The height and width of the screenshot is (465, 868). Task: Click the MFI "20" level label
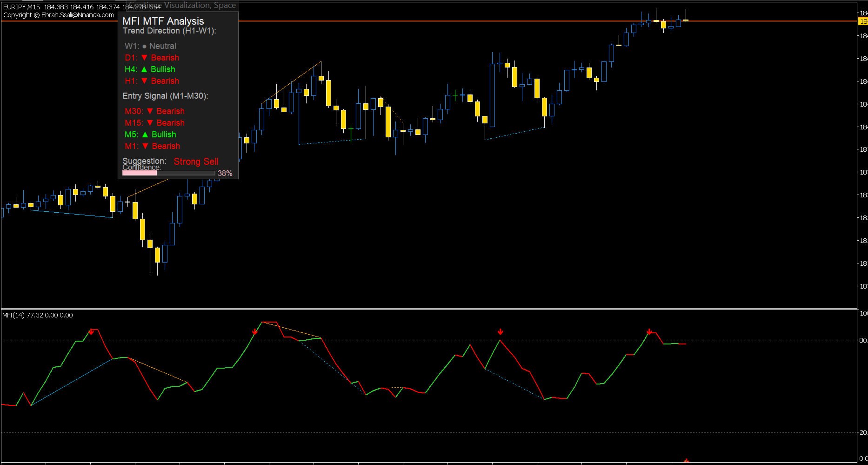click(863, 432)
